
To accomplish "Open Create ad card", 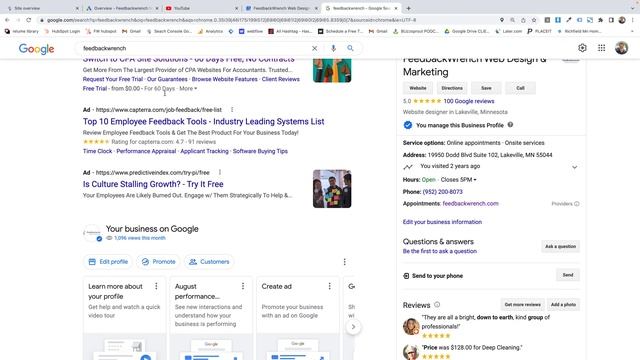I will tap(298, 318).
